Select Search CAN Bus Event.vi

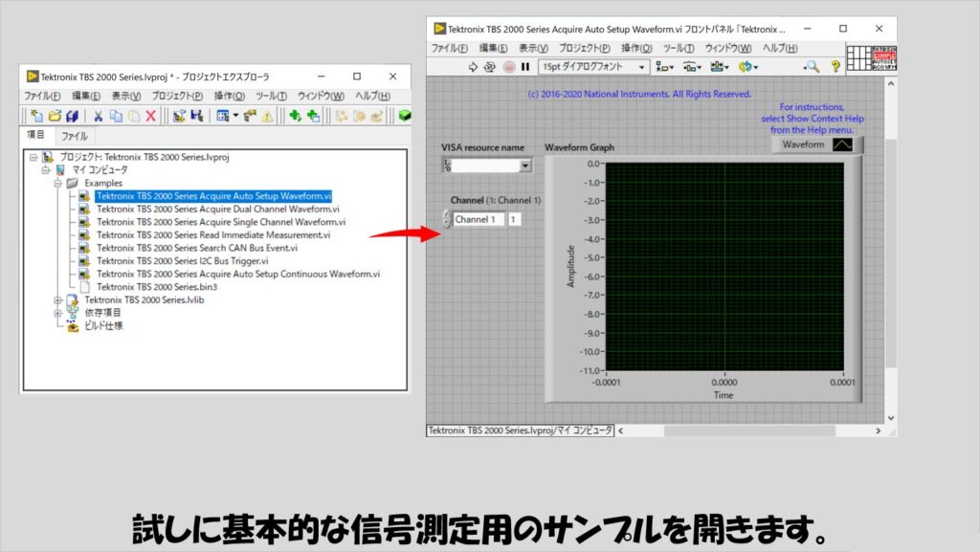pos(197,248)
